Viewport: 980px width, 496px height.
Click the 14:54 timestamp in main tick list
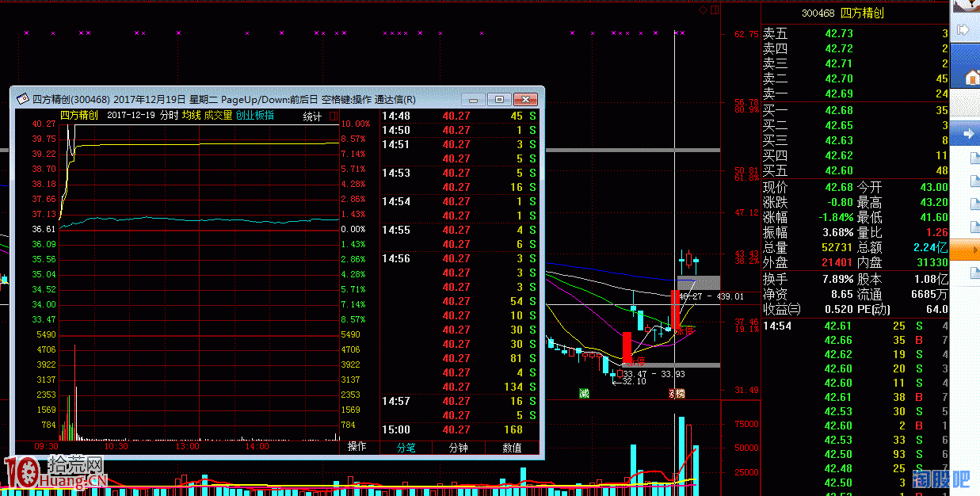[x=776, y=326]
